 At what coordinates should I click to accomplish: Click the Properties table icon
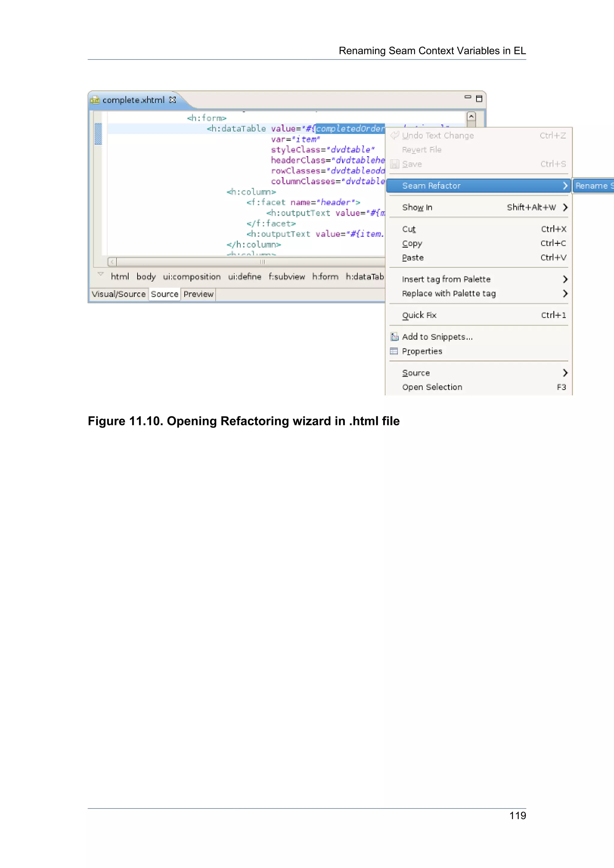point(394,351)
